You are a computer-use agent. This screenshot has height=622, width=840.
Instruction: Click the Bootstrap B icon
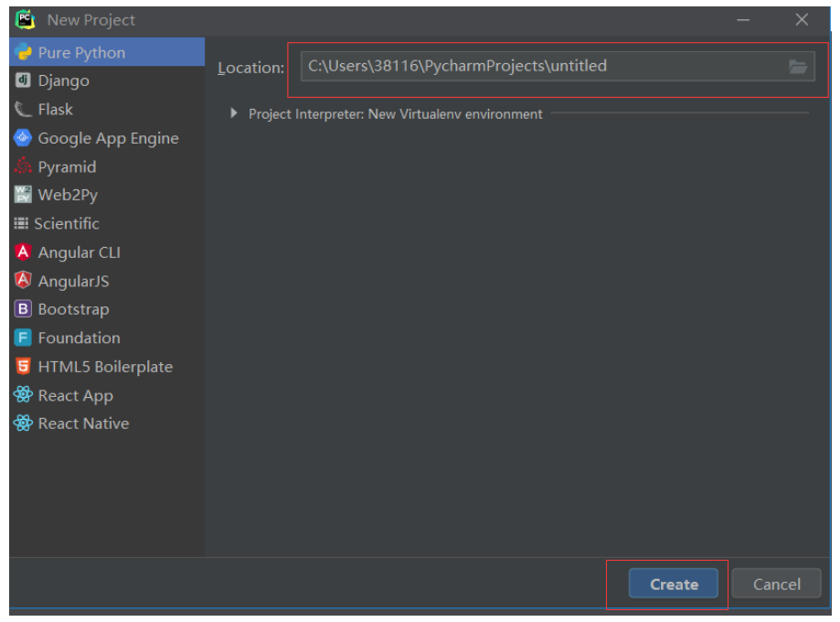(x=23, y=309)
